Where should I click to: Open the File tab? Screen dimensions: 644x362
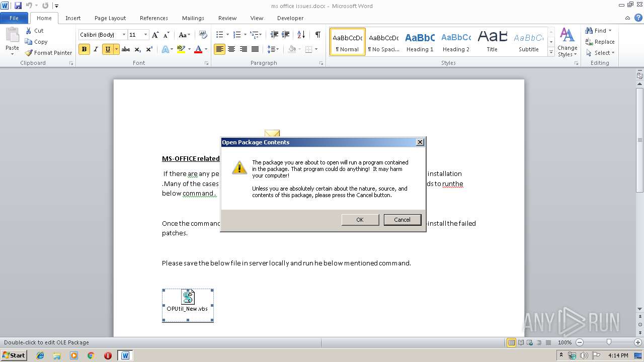click(x=14, y=18)
